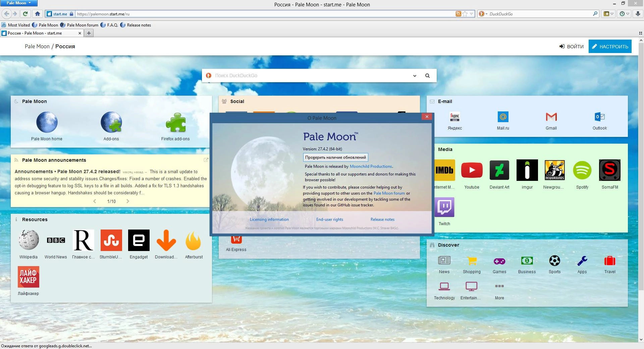Go back with the back arrow
The height and width of the screenshot is (349, 644).
[x=7, y=14]
